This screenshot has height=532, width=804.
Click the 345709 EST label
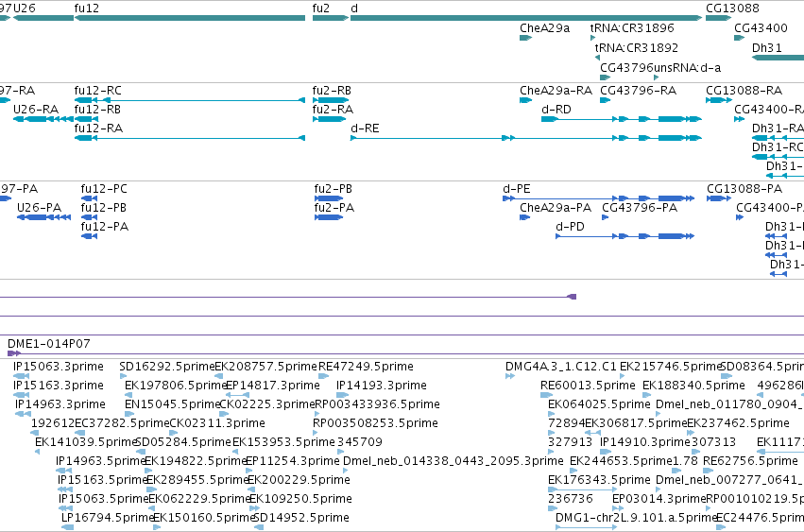pyautogui.click(x=360, y=442)
